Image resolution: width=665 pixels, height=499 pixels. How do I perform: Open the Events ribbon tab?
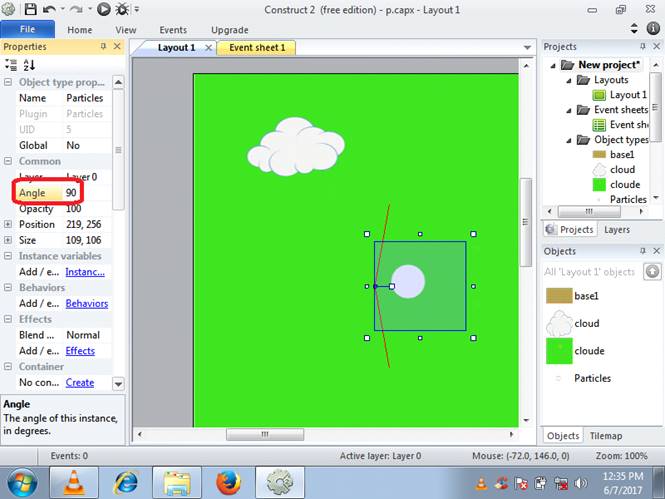(173, 30)
